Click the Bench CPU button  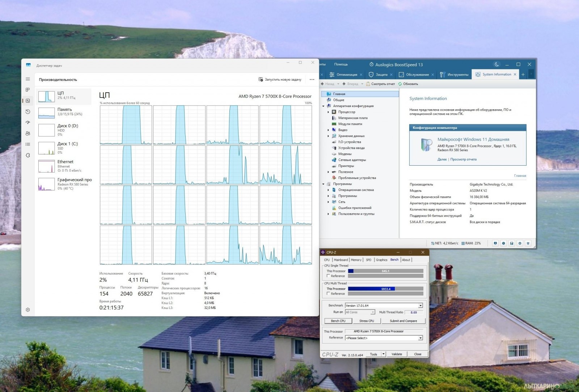[338, 321]
